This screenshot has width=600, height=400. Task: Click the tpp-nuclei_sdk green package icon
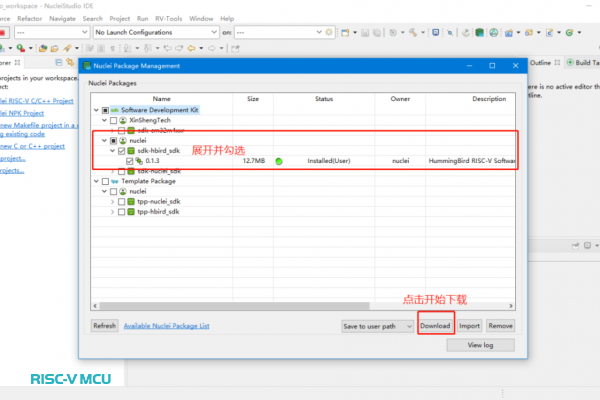coord(131,201)
